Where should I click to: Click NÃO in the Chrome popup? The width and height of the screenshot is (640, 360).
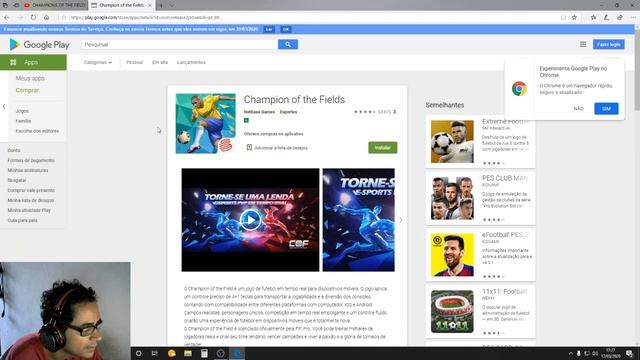tap(578, 109)
